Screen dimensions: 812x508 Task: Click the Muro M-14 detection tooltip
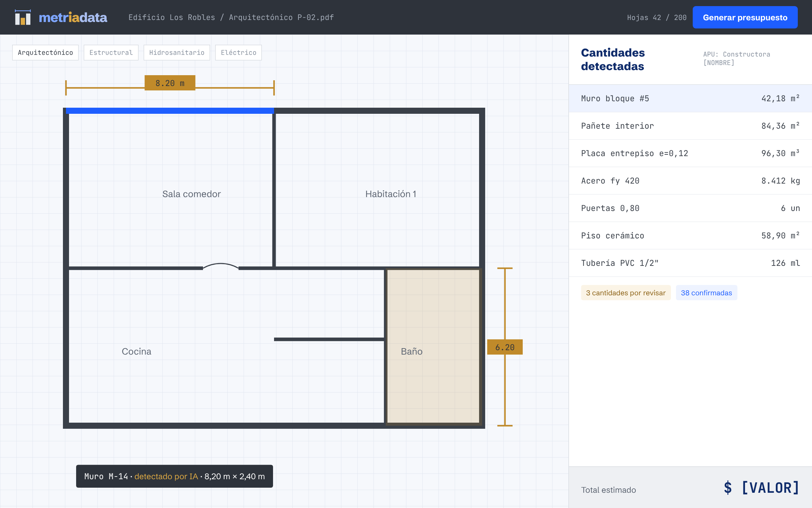(175, 476)
